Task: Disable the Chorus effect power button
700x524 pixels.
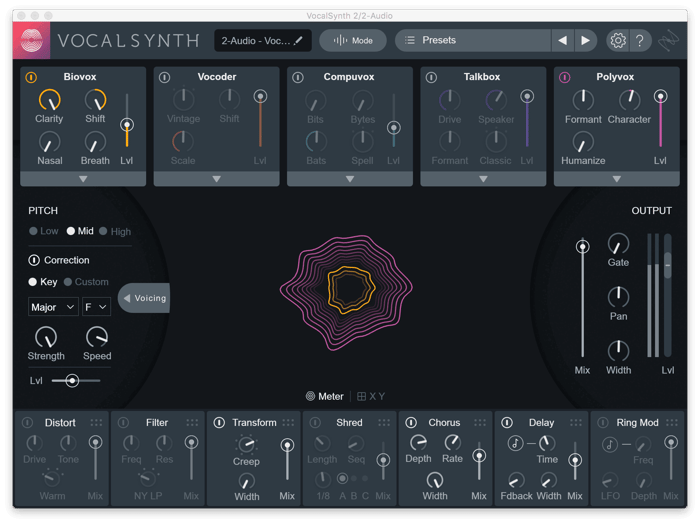Action: click(x=411, y=423)
